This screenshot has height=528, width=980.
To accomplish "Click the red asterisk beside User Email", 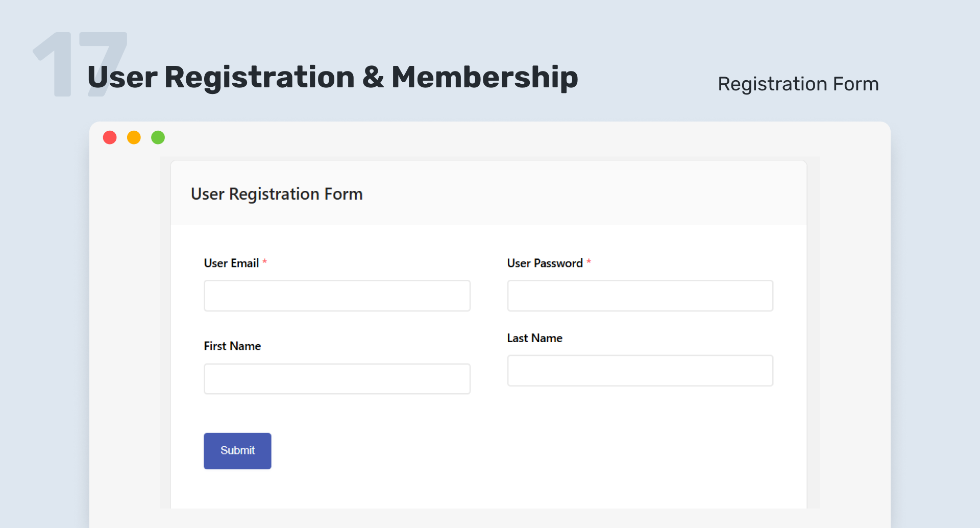I will tap(264, 262).
